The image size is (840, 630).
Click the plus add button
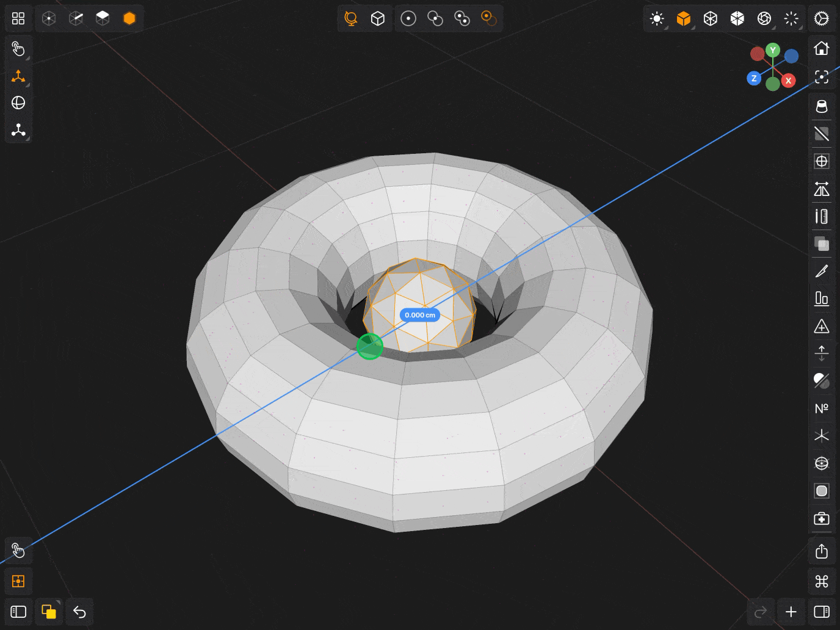(791, 612)
